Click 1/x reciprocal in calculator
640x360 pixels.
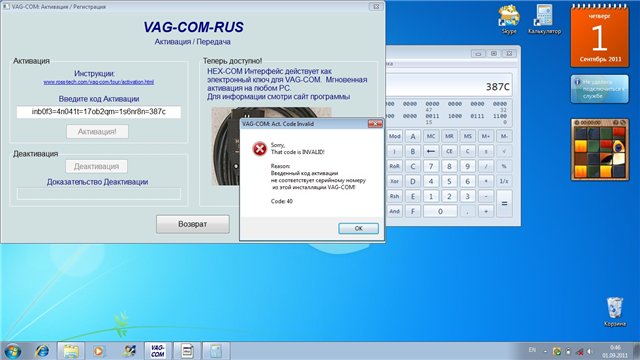[x=504, y=181]
